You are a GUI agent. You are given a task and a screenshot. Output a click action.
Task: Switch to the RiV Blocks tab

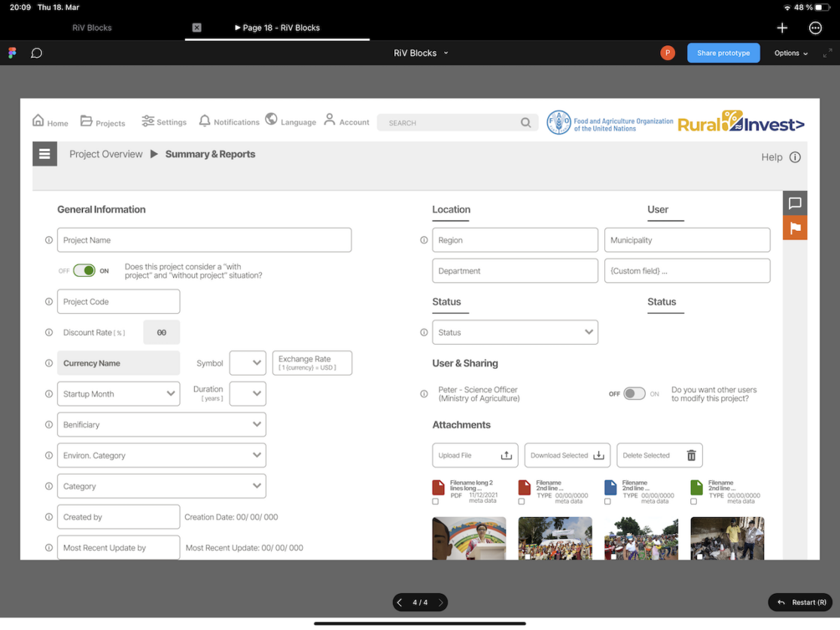[x=92, y=28]
